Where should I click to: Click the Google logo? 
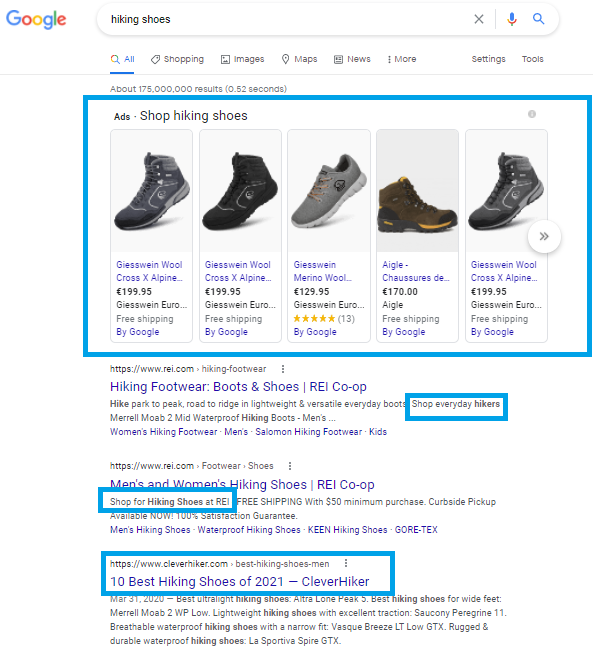(36, 19)
